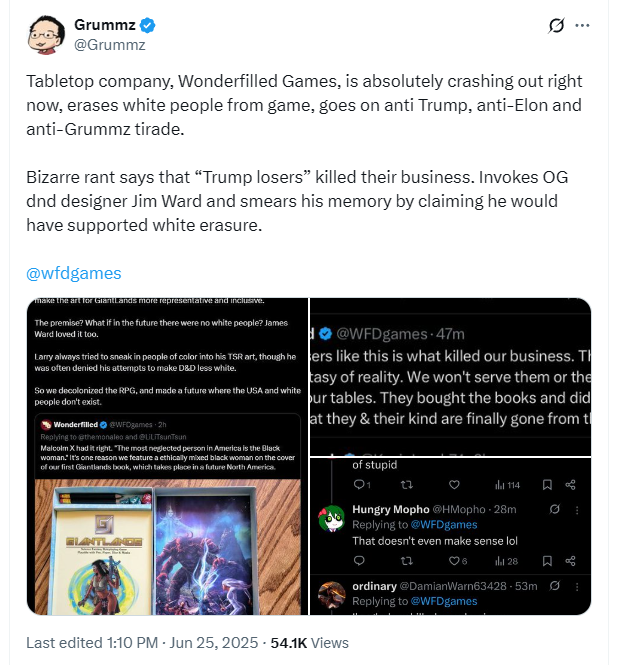Open the @Grummz handle link
This screenshot has height=665, width=621.
coord(109,45)
